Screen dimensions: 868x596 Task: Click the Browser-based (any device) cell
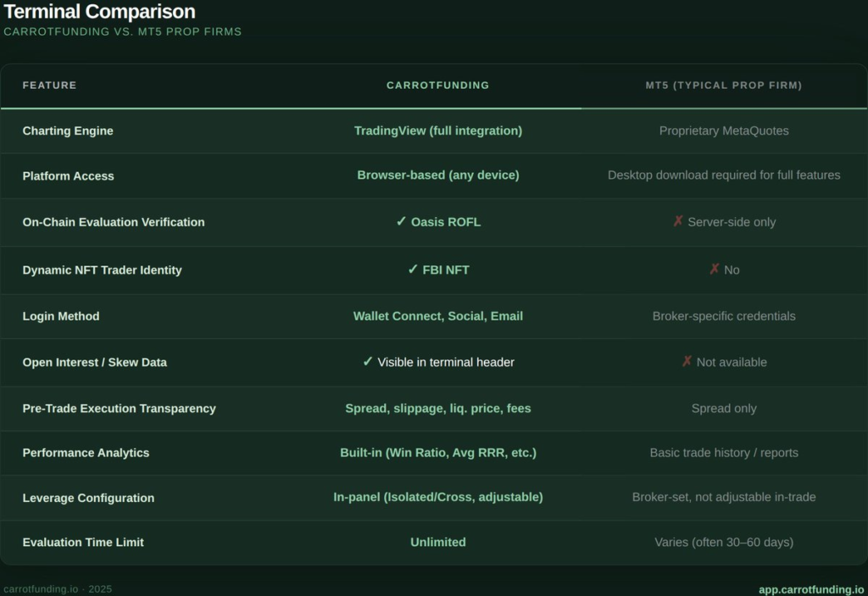point(437,175)
